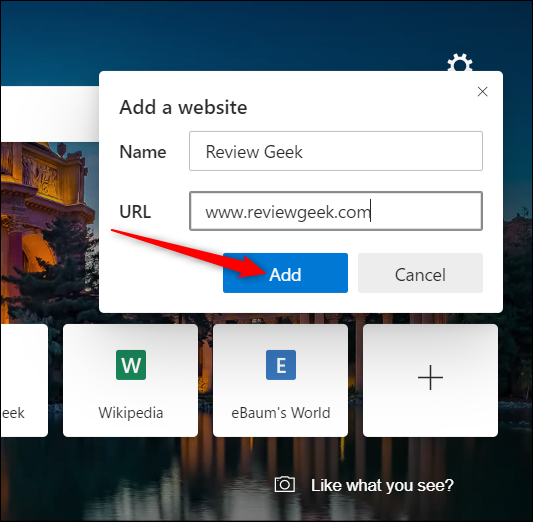Click the plus add-site tile
The height and width of the screenshot is (522, 533).
point(430,380)
